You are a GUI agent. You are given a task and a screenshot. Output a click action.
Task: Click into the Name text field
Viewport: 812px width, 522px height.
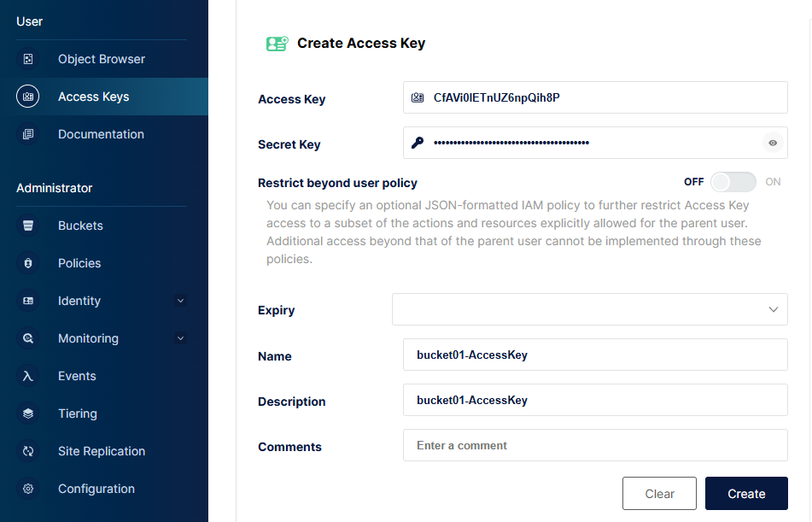tap(595, 355)
